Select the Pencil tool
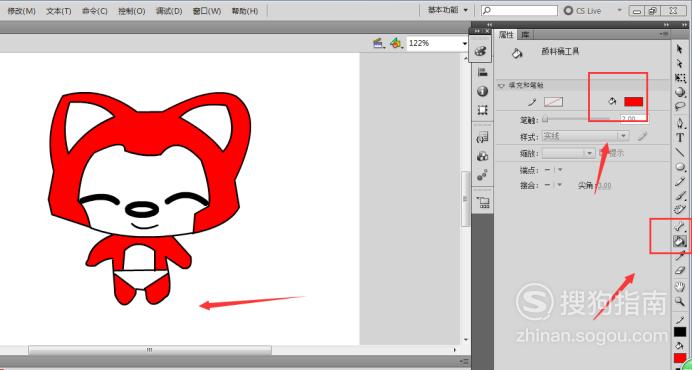This screenshot has width=692, height=370. [x=680, y=181]
